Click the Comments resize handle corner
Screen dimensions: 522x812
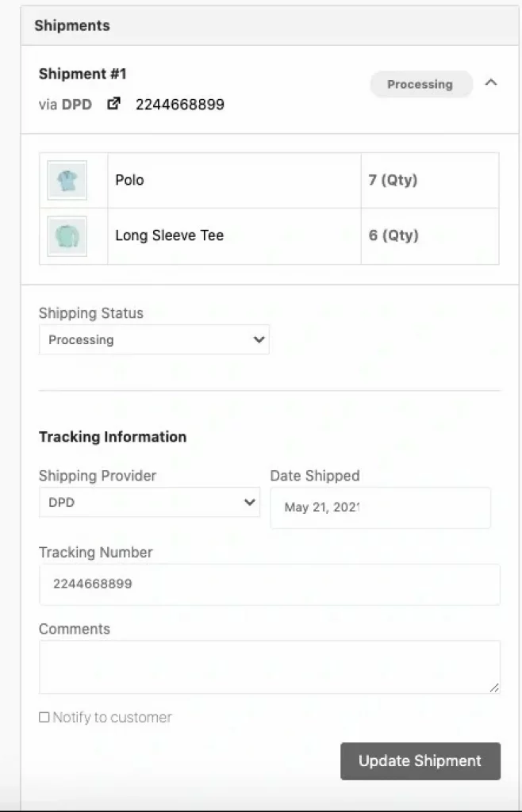tap(494, 688)
